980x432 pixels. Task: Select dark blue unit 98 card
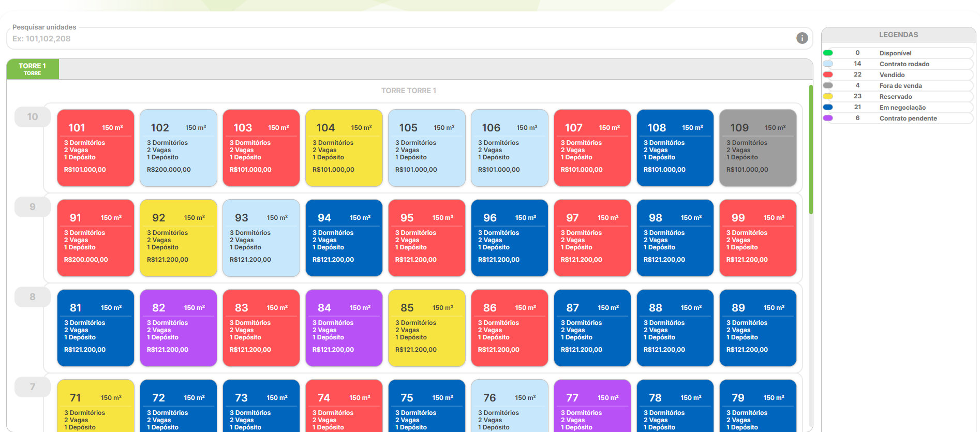coord(675,238)
